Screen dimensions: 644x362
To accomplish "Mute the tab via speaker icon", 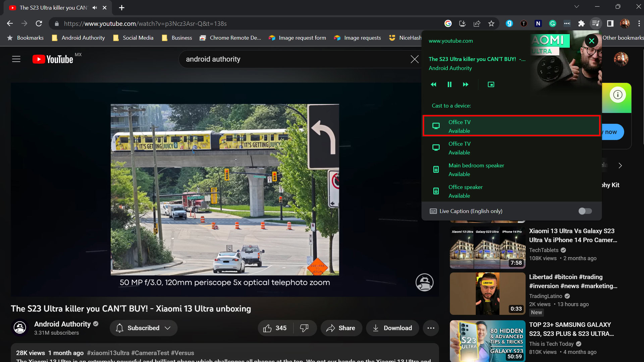I will point(95,7).
